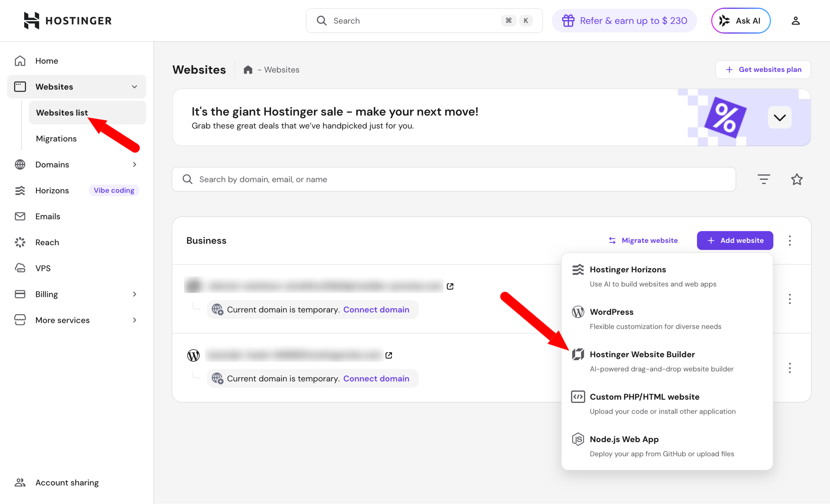Open VPS in sidebar

coord(77,268)
